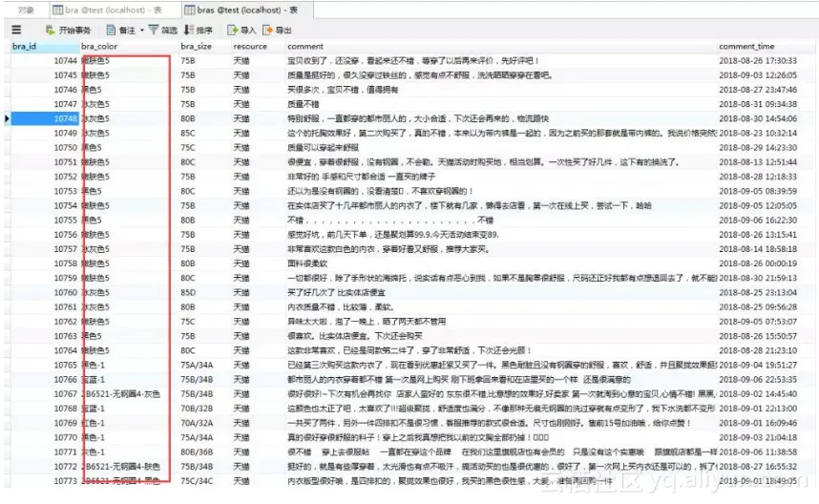Click comment_time 2018-08-14 18:58:18

click(758, 249)
